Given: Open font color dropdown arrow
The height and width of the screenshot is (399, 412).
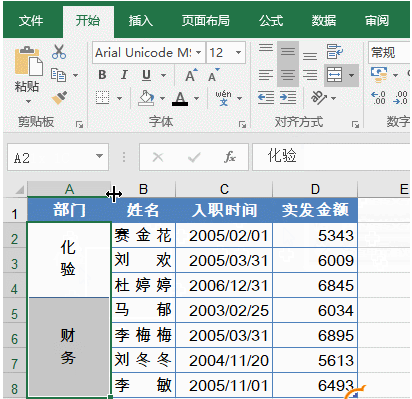Looking at the screenshot, I should 196,98.
